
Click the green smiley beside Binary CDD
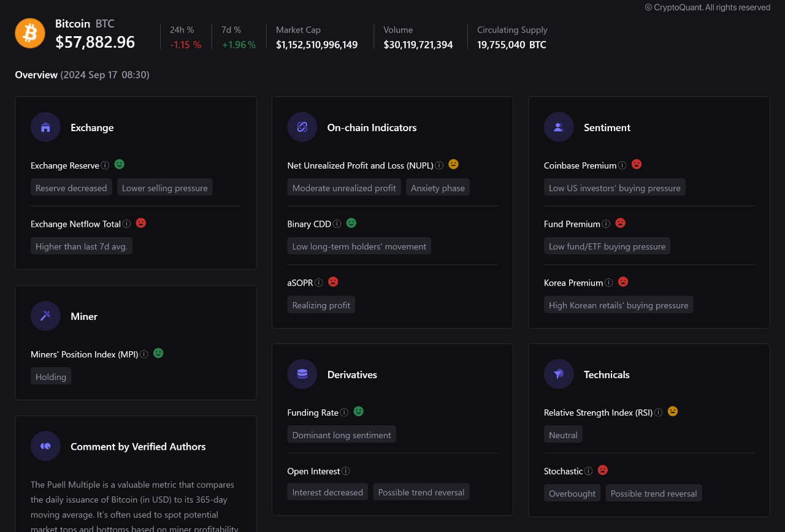tap(351, 223)
